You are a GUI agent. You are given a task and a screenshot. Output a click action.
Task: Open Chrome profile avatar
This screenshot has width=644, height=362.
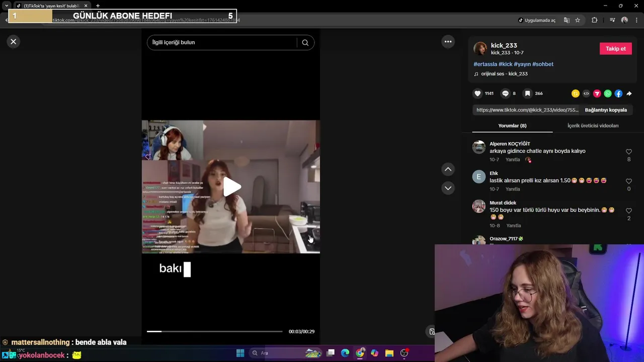[x=624, y=20]
